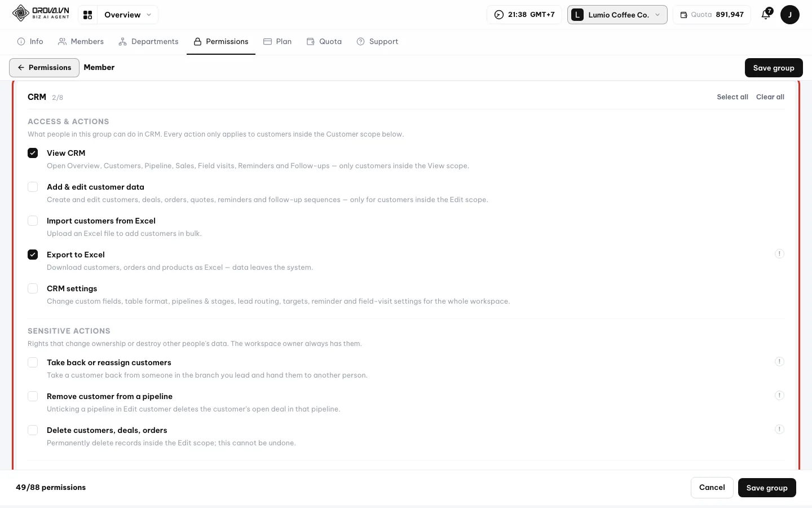This screenshot has height=508, width=812.
Task: Switch to the Members tab
Action: [81, 42]
